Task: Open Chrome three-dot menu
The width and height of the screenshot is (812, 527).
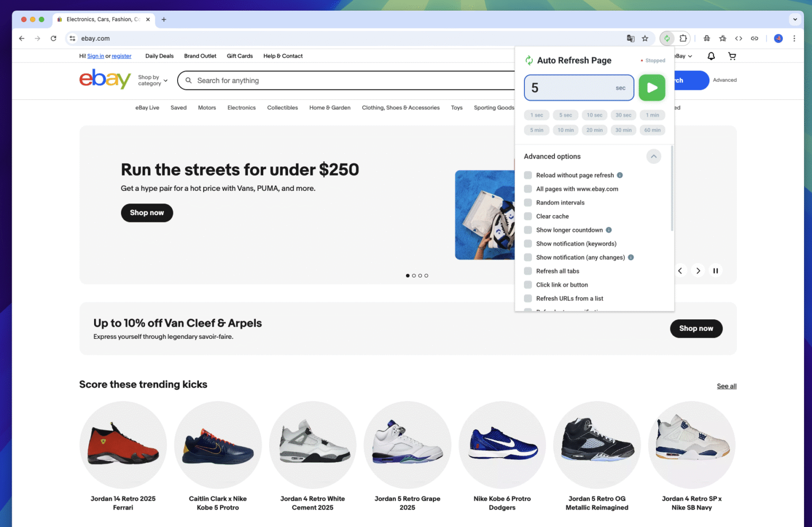Action: coord(794,38)
